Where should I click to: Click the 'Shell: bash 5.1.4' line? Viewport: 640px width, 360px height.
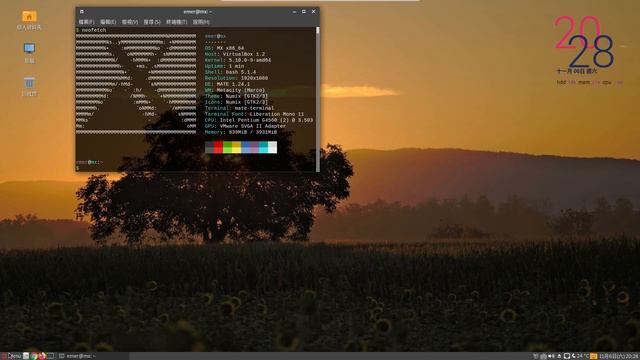pos(230,72)
